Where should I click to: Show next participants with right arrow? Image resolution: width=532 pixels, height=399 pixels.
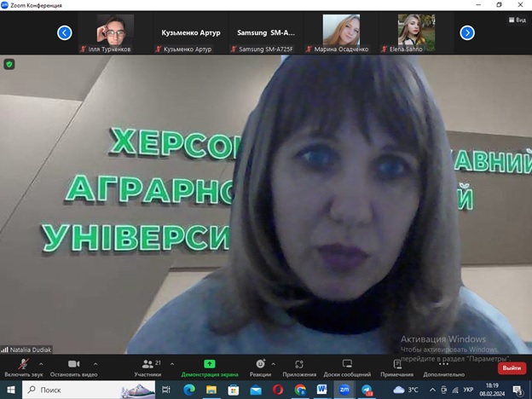[467, 33]
